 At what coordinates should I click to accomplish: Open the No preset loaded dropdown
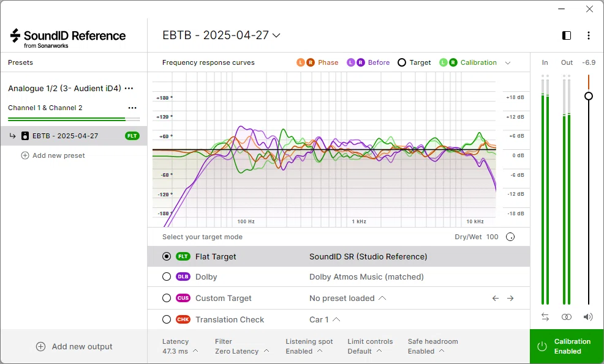[x=347, y=298]
